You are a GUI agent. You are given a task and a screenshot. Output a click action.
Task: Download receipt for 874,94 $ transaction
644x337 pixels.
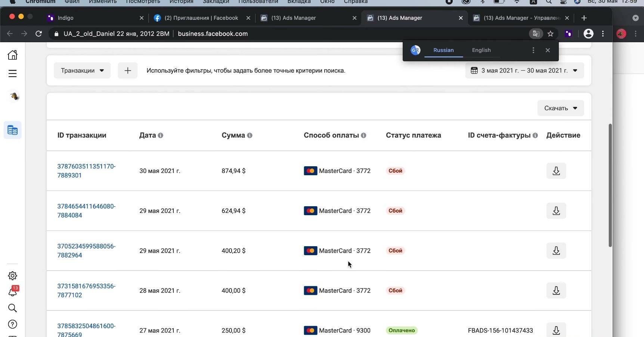[556, 171]
